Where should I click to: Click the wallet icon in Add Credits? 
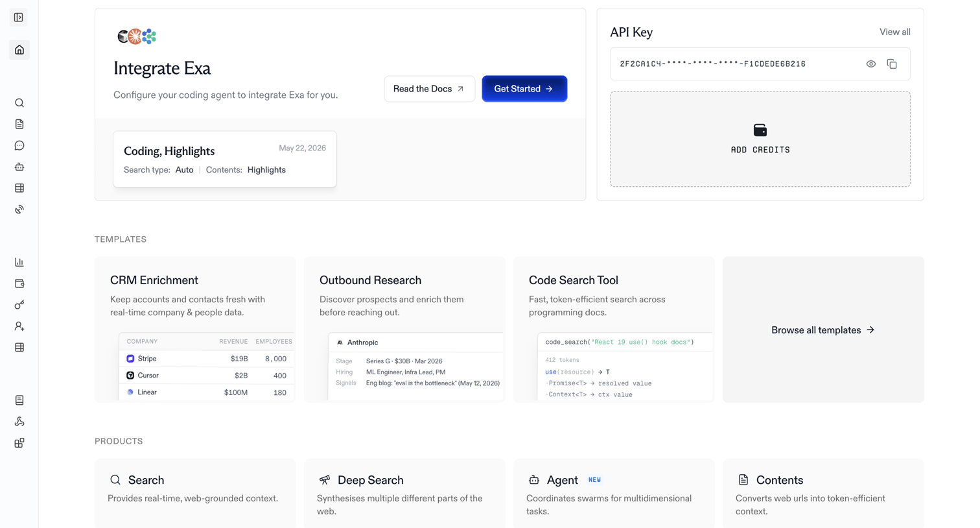point(760,130)
